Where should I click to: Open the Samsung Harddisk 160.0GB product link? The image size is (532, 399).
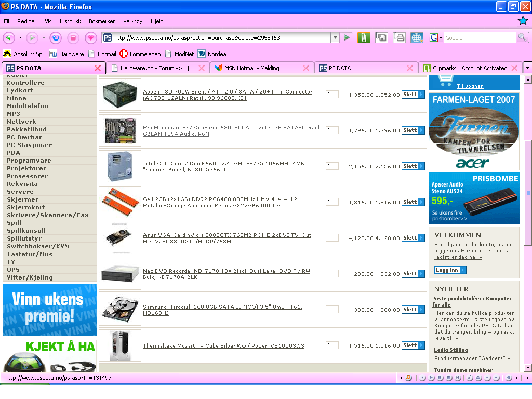(222, 310)
